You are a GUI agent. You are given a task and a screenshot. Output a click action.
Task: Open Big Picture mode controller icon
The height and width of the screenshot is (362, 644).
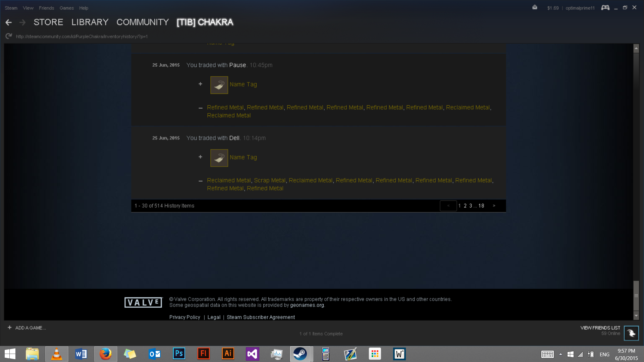605,7
